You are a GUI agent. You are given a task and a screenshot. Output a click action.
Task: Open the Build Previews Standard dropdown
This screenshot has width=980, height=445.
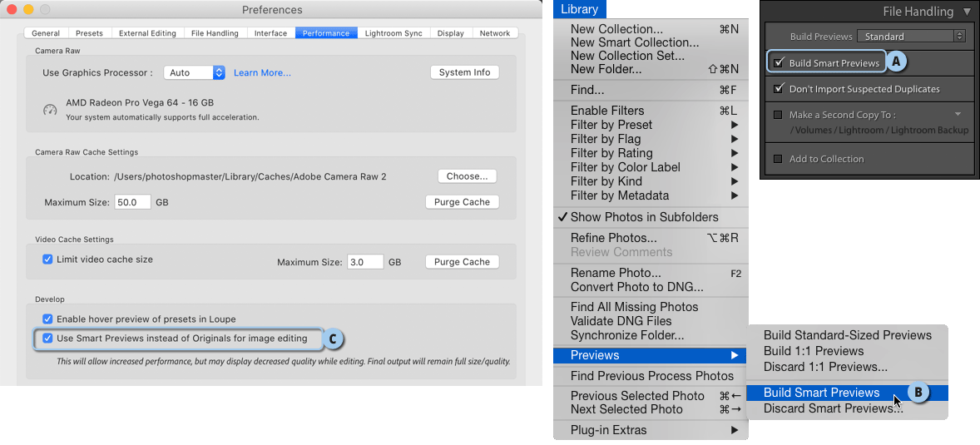click(x=911, y=37)
